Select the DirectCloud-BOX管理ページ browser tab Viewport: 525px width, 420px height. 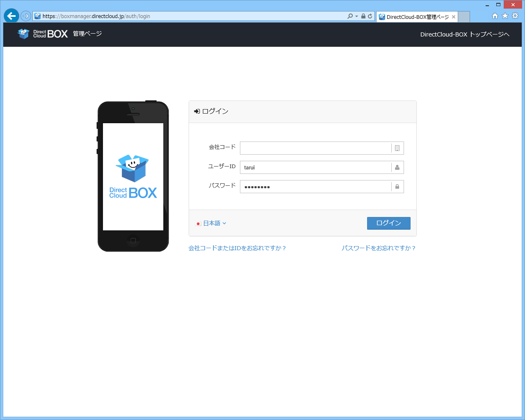[414, 17]
